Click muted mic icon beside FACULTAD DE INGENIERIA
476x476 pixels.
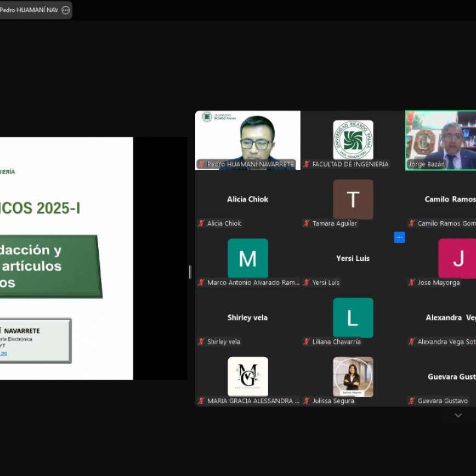[307, 164]
